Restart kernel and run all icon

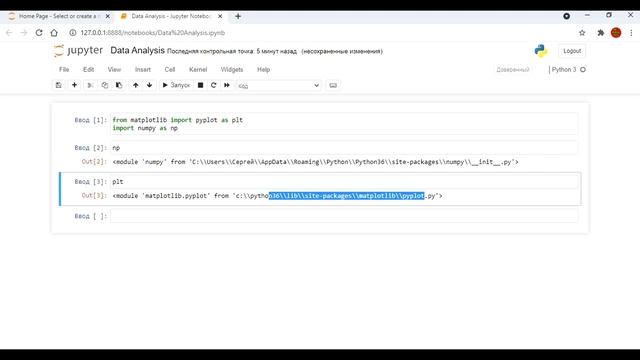tap(227, 85)
